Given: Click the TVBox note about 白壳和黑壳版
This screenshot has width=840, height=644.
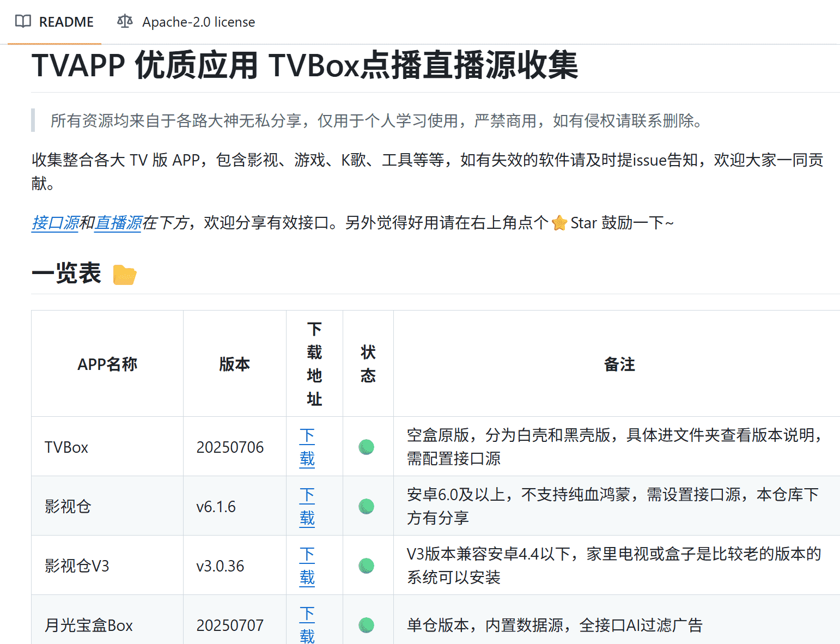Looking at the screenshot, I should (x=616, y=447).
